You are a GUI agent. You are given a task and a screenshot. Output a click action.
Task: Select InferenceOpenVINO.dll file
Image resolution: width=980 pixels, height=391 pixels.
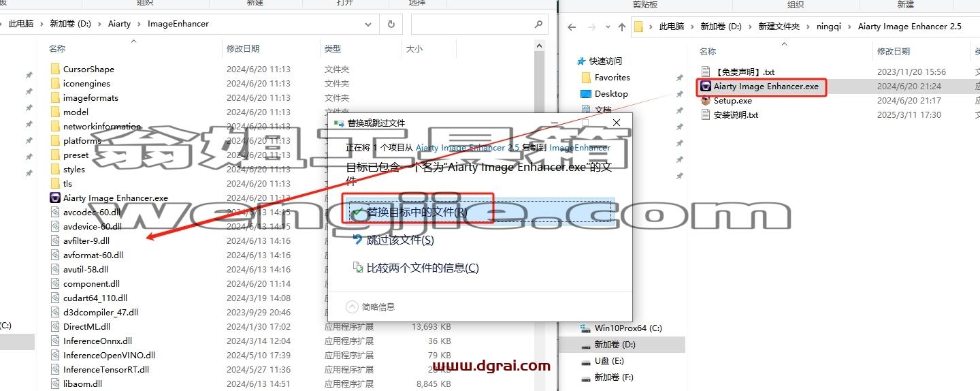tap(109, 355)
